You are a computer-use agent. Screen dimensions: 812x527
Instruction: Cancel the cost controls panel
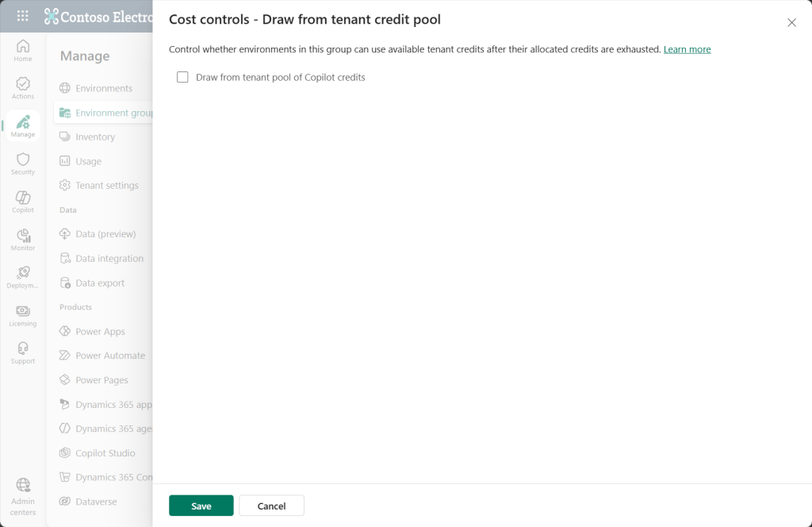(x=271, y=506)
